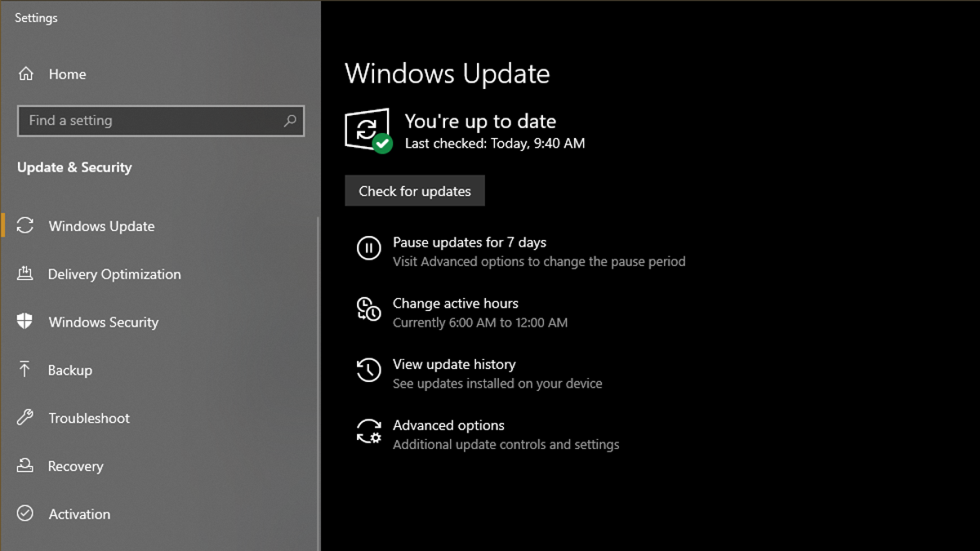
Task: Click the up-to-date status icon with green check
Action: click(x=368, y=131)
